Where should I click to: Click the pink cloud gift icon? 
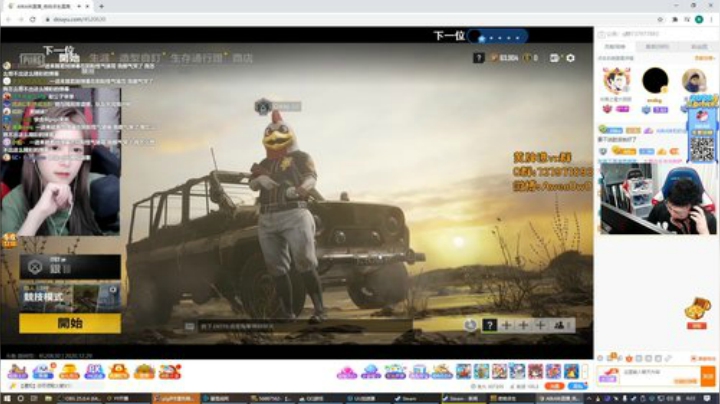tap(347, 372)
